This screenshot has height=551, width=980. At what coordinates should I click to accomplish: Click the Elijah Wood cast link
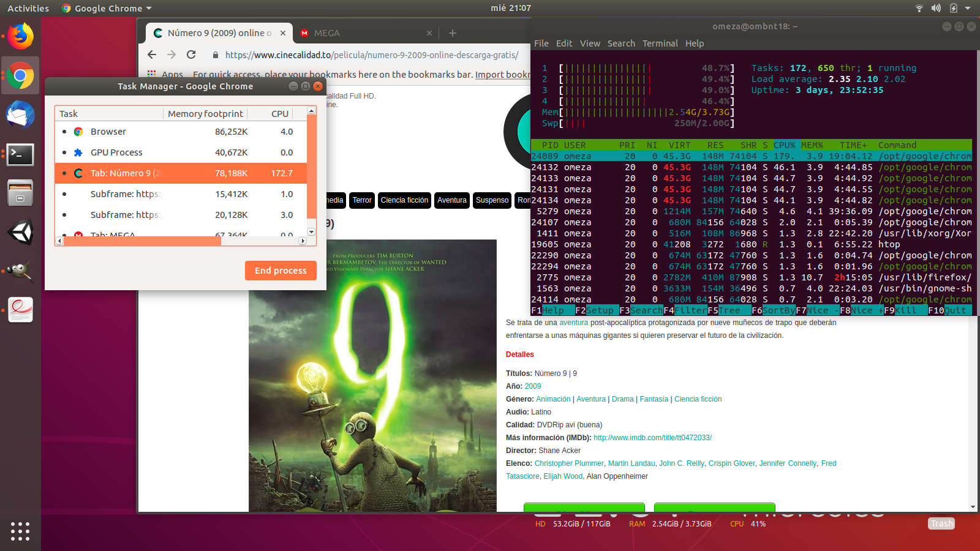(563, 476)
